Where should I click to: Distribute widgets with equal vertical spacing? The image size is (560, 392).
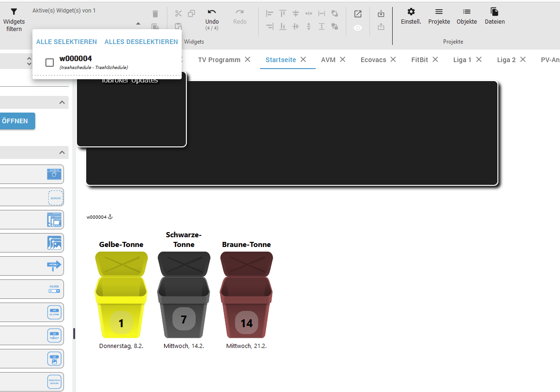[x=309, y=26]
